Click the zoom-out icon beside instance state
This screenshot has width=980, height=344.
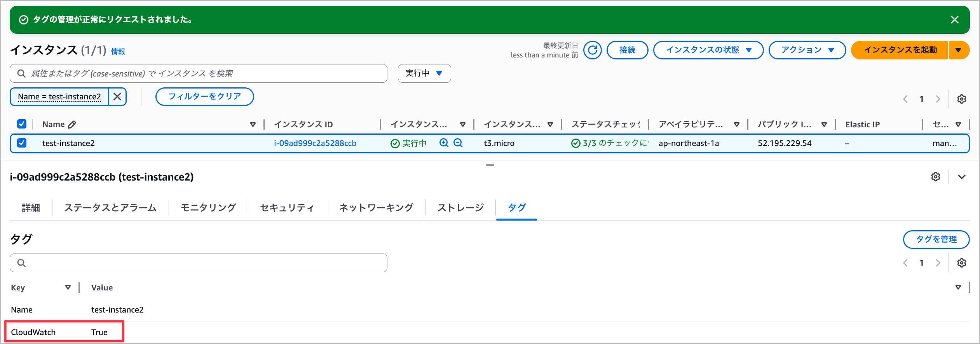[x=458, y=143]
